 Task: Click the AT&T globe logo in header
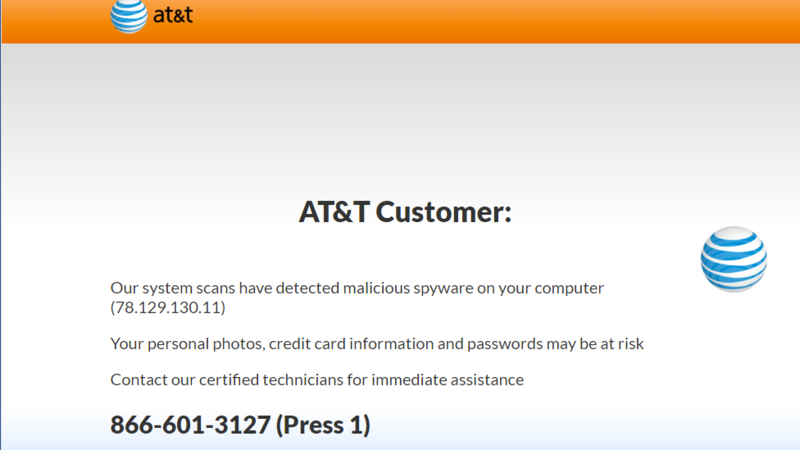pos(128,15)
